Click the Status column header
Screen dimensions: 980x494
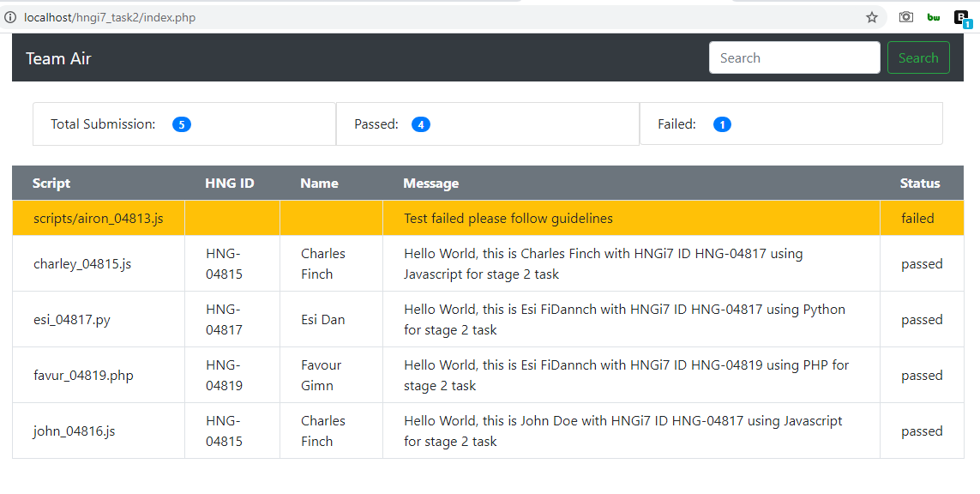click(919, 183)
